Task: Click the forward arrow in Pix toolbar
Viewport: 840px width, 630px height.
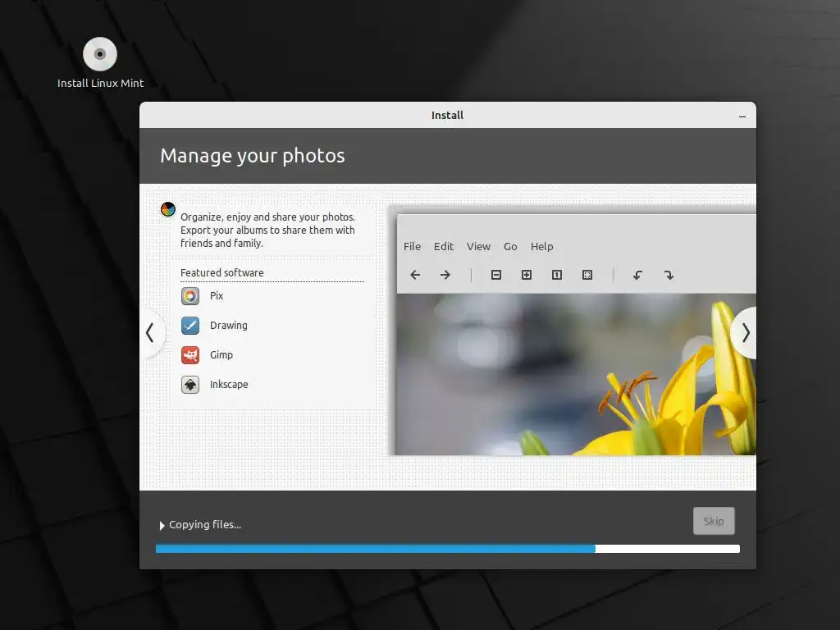Action: click(445, 275)
